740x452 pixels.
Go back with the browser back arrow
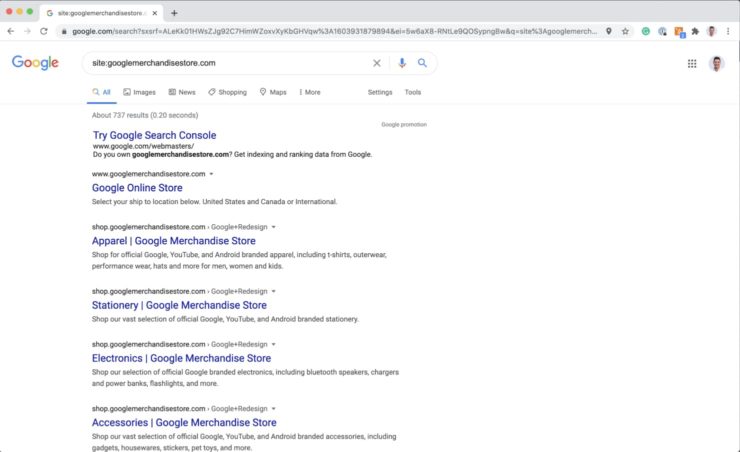[11, 31]
